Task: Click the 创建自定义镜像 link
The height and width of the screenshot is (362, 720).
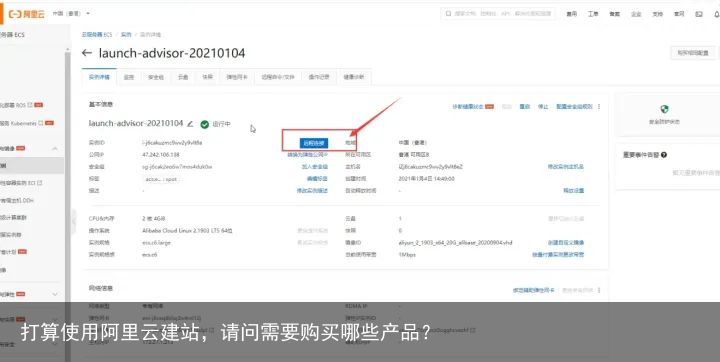Action: tap(566, 243)
